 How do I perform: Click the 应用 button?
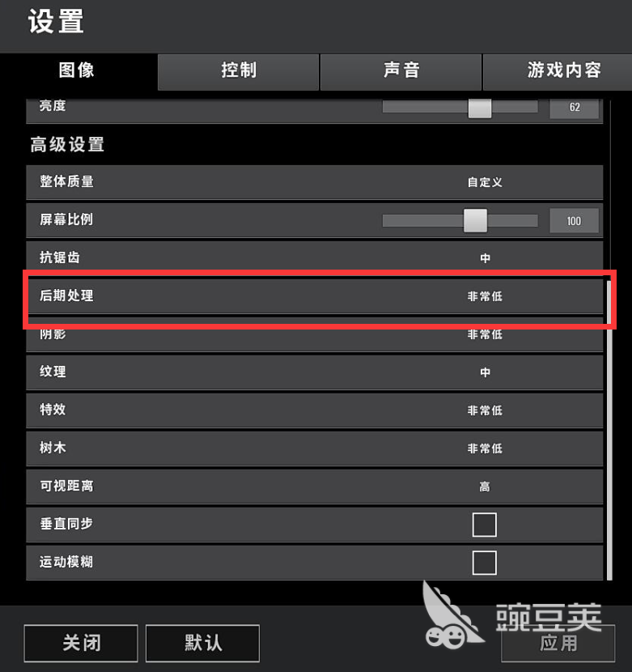tap(558, 643)
